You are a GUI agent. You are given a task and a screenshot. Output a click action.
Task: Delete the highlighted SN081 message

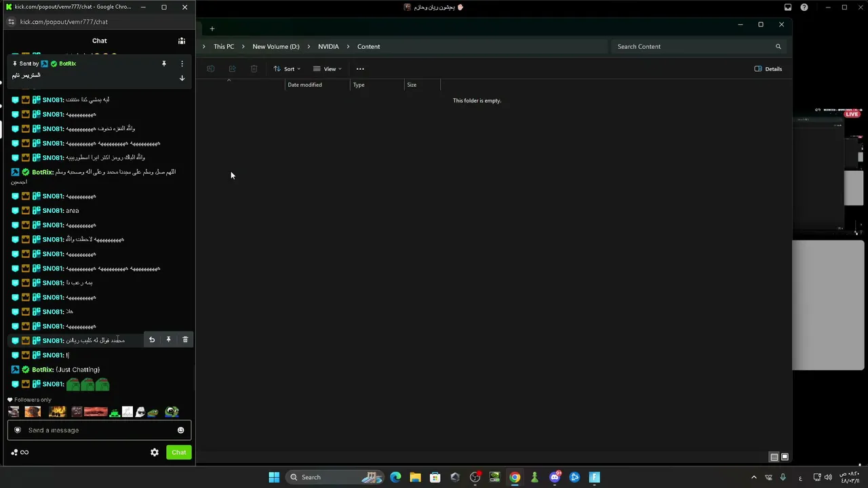coord(185,340)
